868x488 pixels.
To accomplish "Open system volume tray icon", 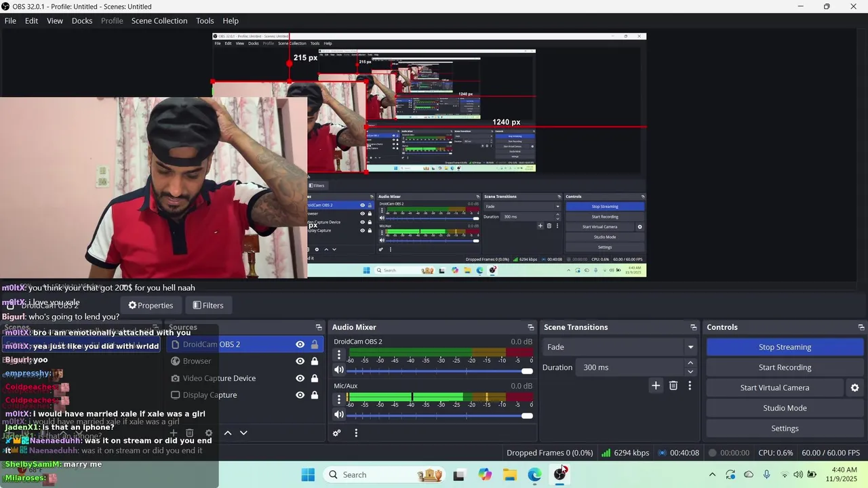I will click(798, 474).
